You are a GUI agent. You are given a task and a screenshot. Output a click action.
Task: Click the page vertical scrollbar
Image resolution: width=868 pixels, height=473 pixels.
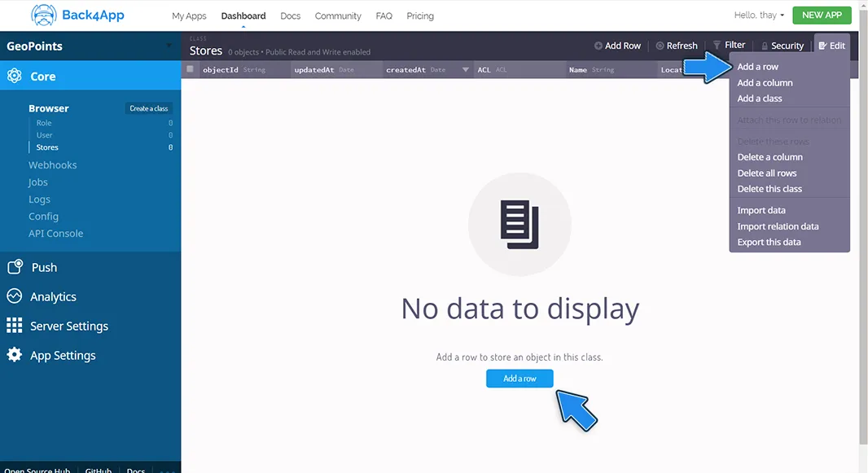(863, 227)
